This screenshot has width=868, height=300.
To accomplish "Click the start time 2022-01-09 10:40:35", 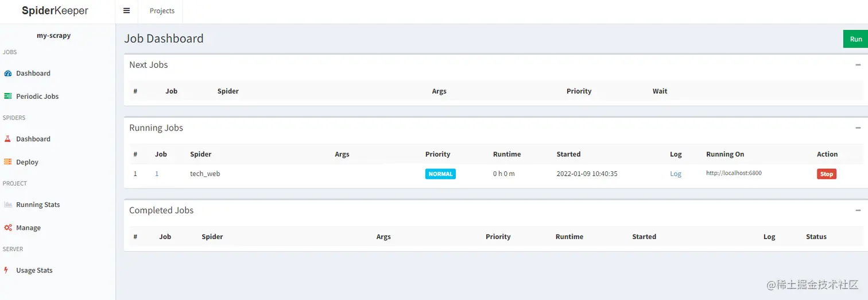I will click(587, 174).
